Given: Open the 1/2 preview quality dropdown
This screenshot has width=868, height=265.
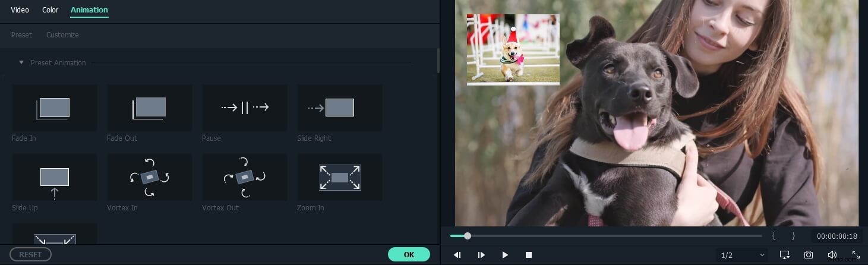Looking at the screenshot, I should pos(742,255).
